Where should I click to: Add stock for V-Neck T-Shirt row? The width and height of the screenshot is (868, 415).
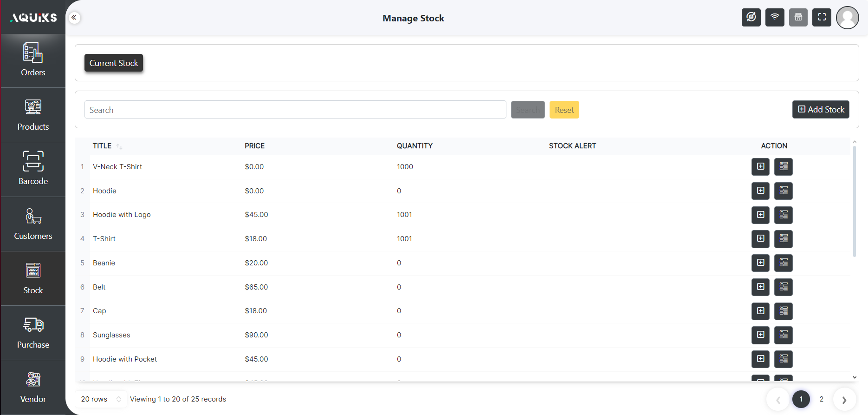(x=760, y=166)
